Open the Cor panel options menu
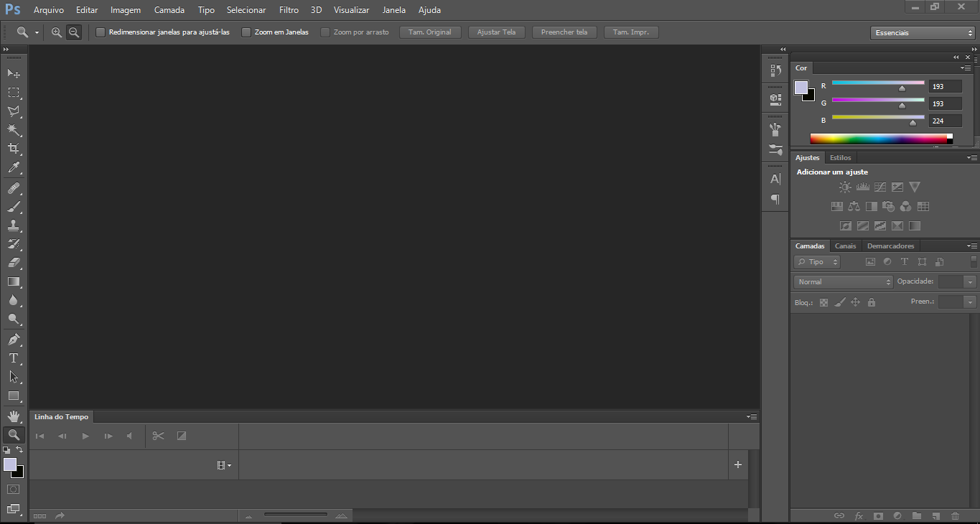 coord(966,67)
